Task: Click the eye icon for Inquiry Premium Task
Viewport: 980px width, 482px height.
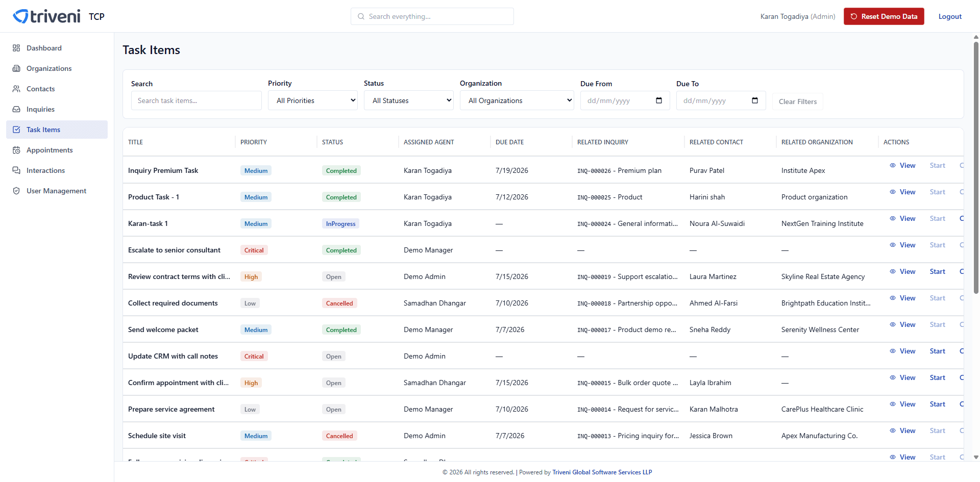Action: click(893, 165)
